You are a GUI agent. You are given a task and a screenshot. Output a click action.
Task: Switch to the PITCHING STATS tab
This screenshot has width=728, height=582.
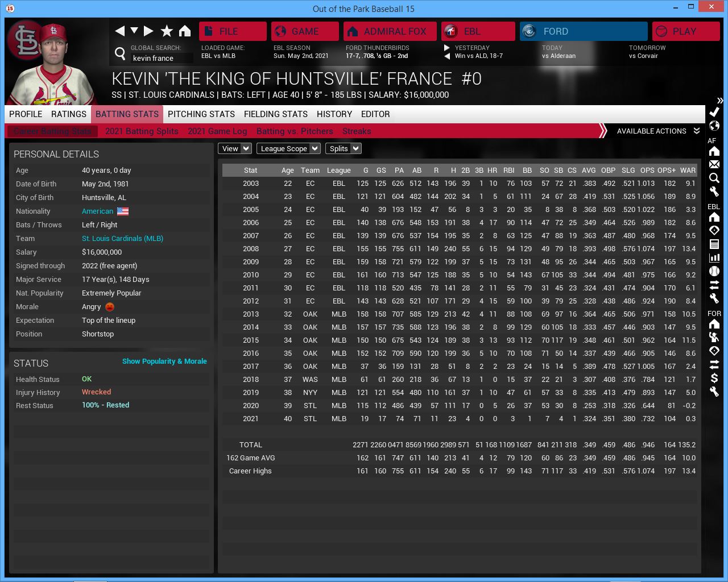tap(201, 114)
